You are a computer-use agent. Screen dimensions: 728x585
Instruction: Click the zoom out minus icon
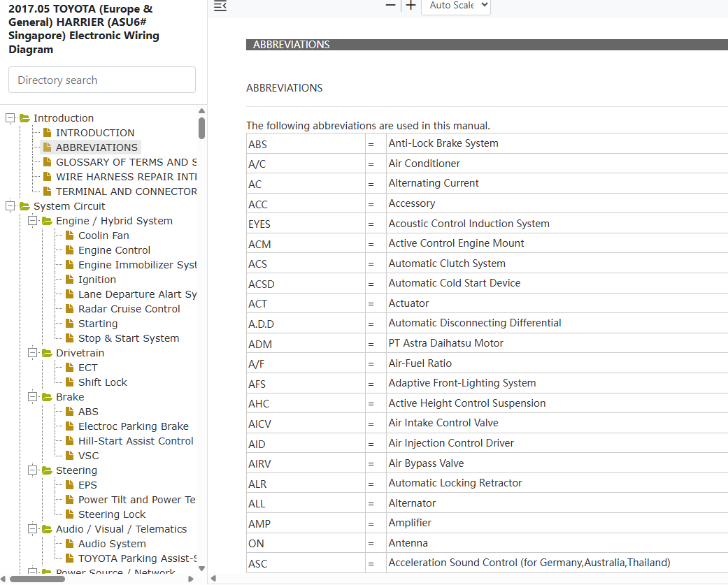click(x=390, y=5)
